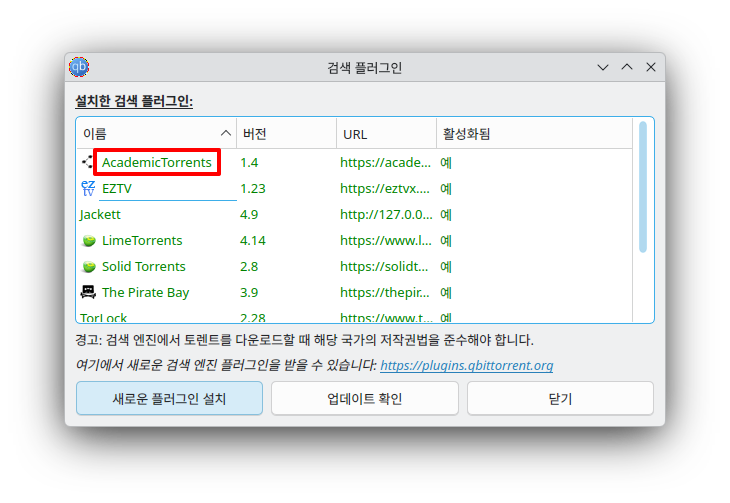Select the TorLock plugin row
The height and width of the screenshot is (503, 730).
click(x=354, y=317)
